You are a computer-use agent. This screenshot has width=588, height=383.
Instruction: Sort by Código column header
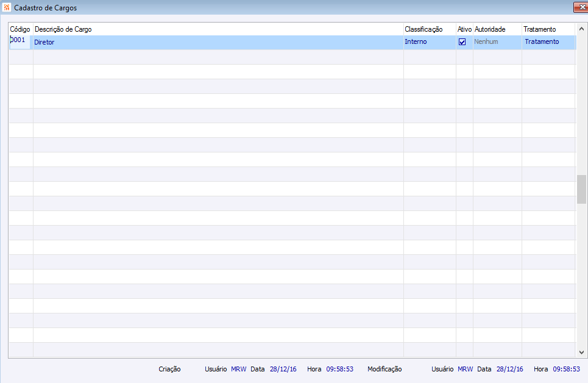pyautogui.click(x=20, y=29)
